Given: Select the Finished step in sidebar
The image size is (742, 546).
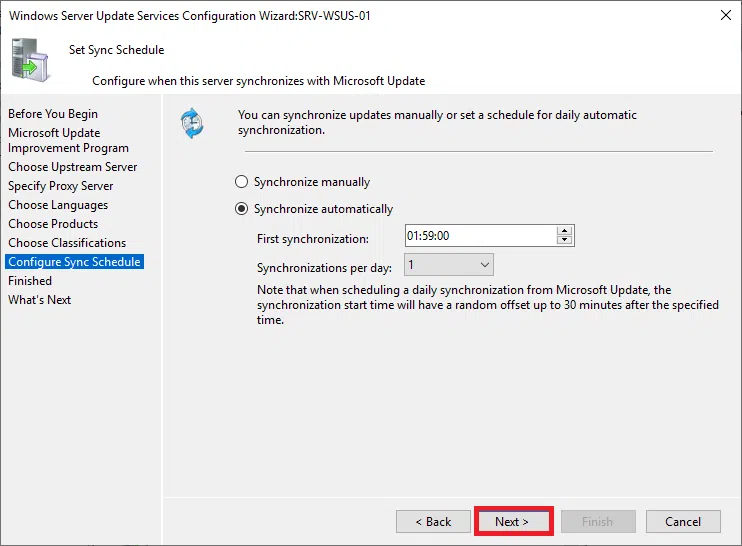Looking at the screenshot, I should click(x=30, y=281).
